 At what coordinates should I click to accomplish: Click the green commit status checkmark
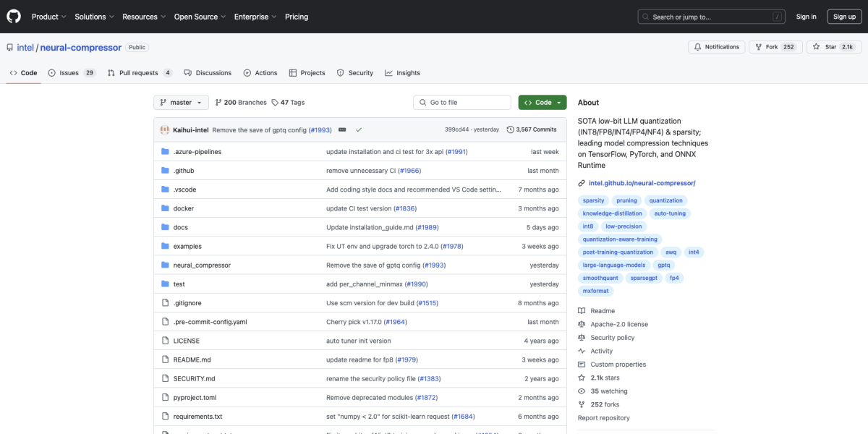[x=359, y=129]
